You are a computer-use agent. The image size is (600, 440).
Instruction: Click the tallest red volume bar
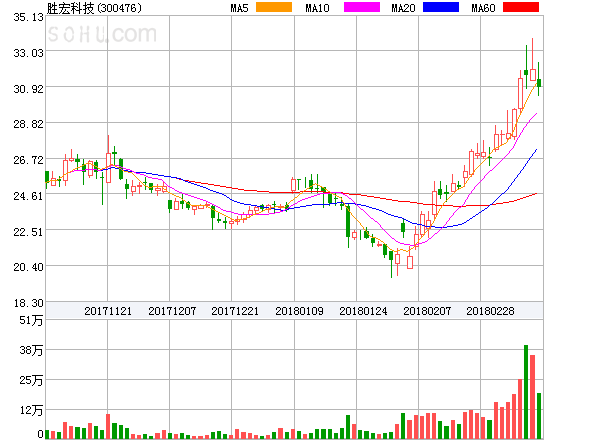click(x=532, y=397)
